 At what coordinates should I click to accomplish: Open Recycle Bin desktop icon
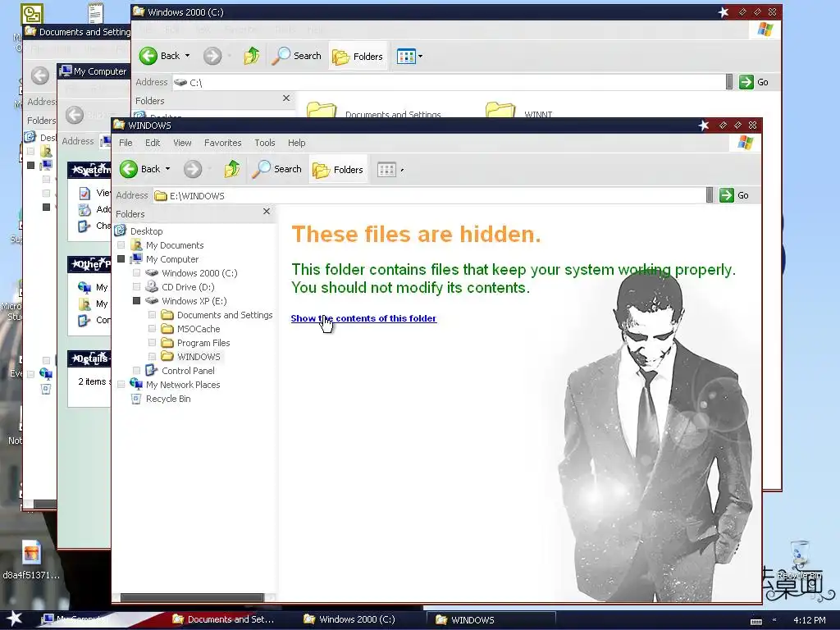tap(799, 559)
